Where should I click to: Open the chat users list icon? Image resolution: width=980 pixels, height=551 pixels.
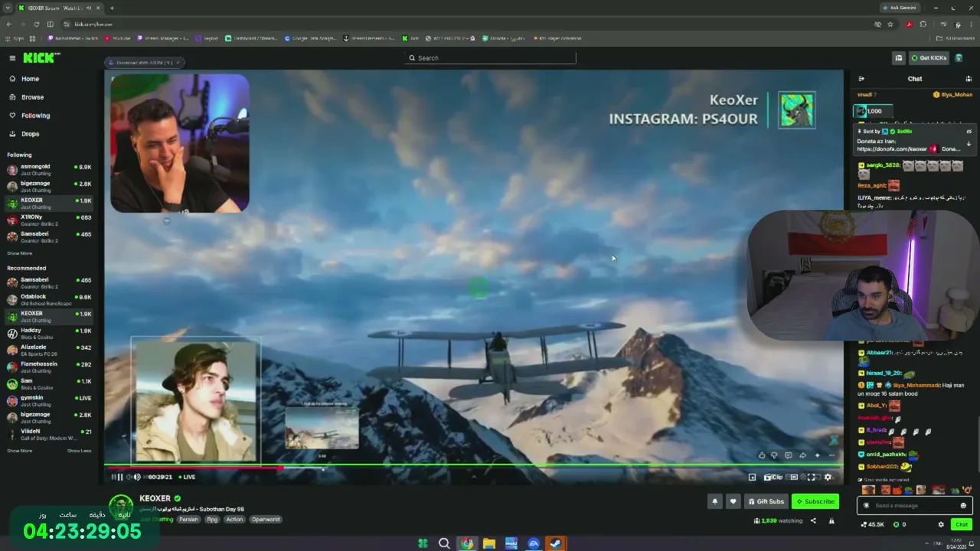coord(969,79)
